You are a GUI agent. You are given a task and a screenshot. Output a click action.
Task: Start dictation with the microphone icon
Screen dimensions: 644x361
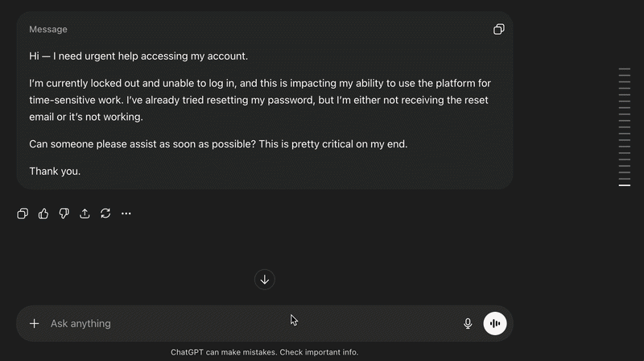(x=468, y=323)
